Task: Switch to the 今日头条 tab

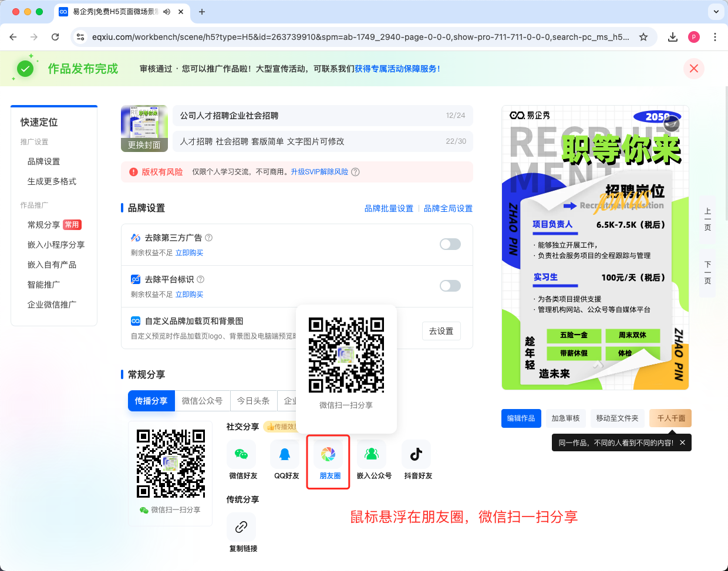Action: (x=253, y=401)
